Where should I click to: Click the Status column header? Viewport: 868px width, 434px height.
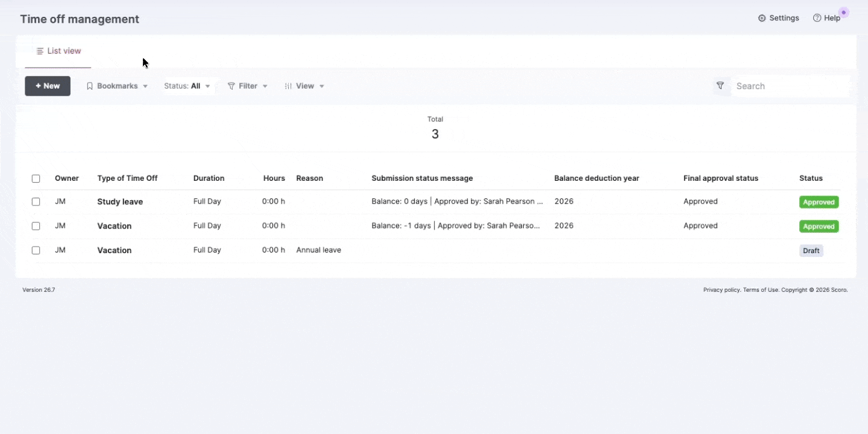point(811,178)
